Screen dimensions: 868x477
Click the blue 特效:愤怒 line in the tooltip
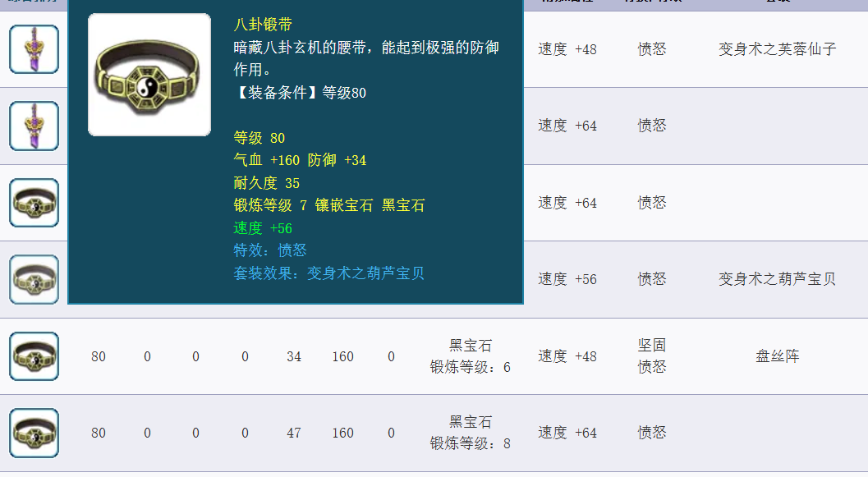tap(270, 250)
